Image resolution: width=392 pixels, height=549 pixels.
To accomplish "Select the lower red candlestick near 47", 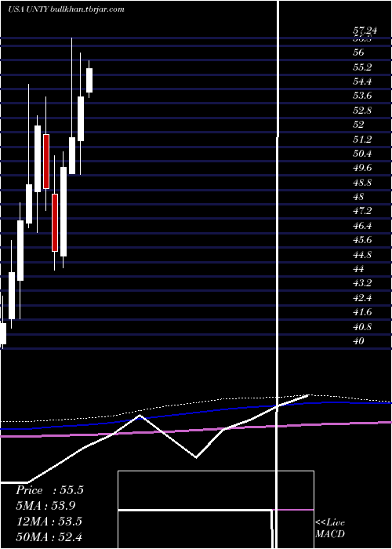I will [55, 222].
